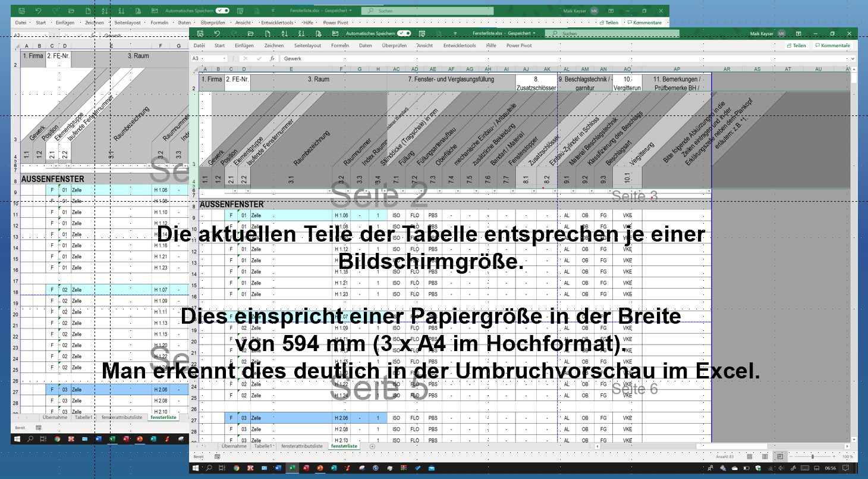The height and width of the screenshot is (479, 868).
Task: Switch to Page Layout view in the status bar
Action: pos(765,456)
